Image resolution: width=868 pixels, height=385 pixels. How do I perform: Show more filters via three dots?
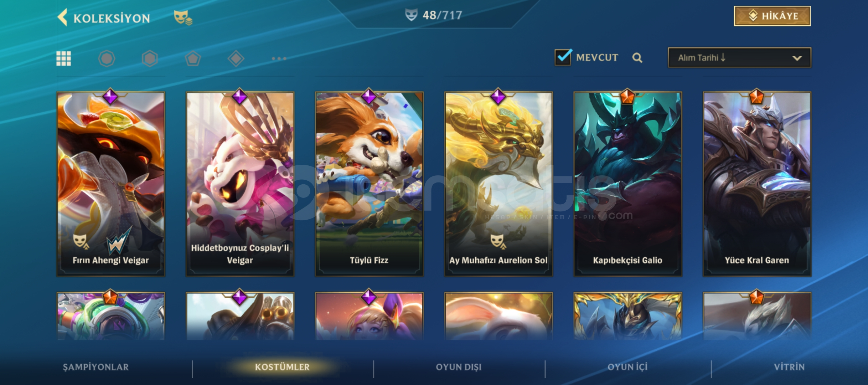pyautogui.click(x=279, y=58)
